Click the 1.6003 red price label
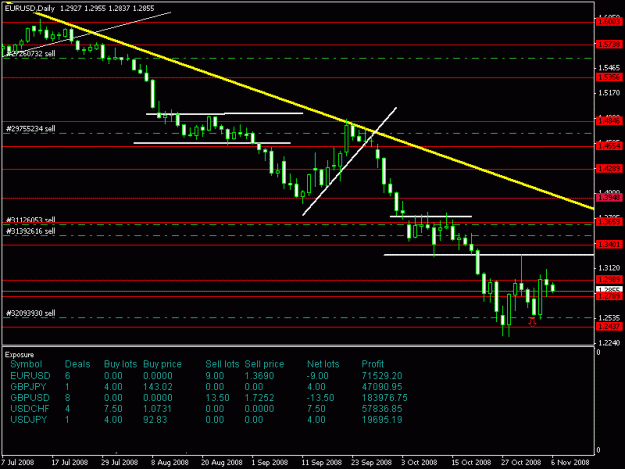The height and width of the screenshot is (469, 625). (609, 21)
